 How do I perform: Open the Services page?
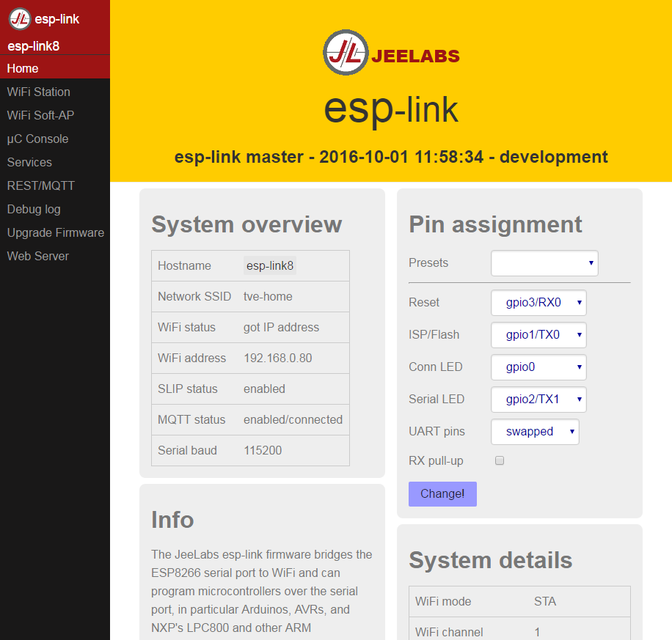tap(28, 162)
